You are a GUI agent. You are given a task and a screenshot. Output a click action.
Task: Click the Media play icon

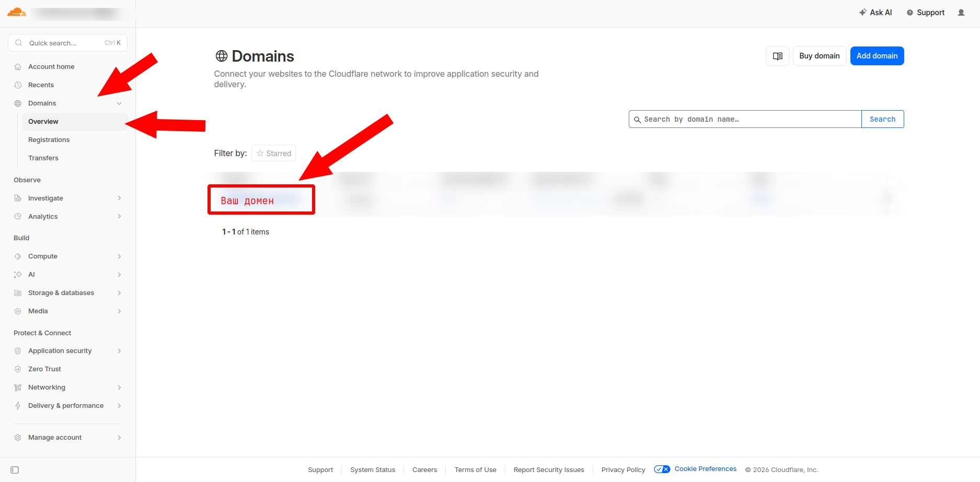(18, 311)
